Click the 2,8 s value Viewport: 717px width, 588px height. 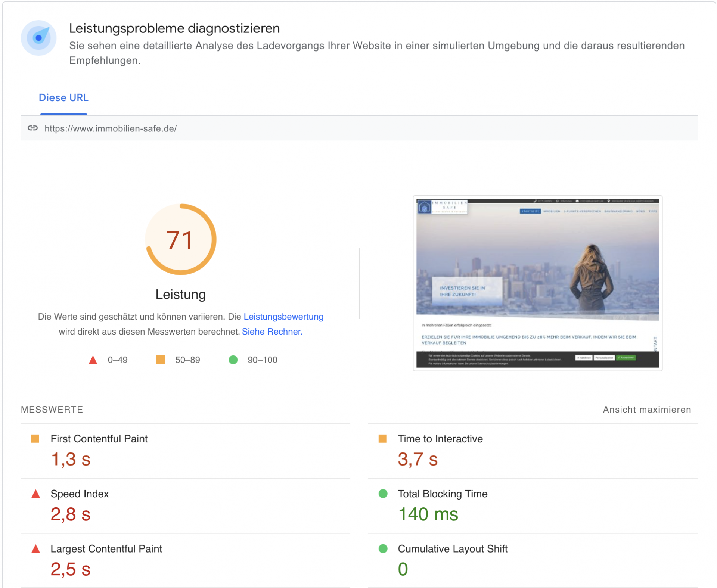[70, 514]
